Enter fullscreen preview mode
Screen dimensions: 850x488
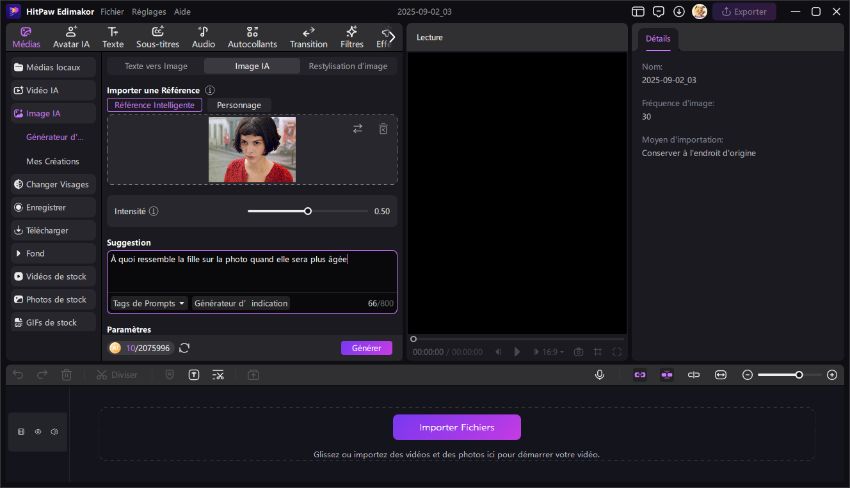click(x=616, y=352)
